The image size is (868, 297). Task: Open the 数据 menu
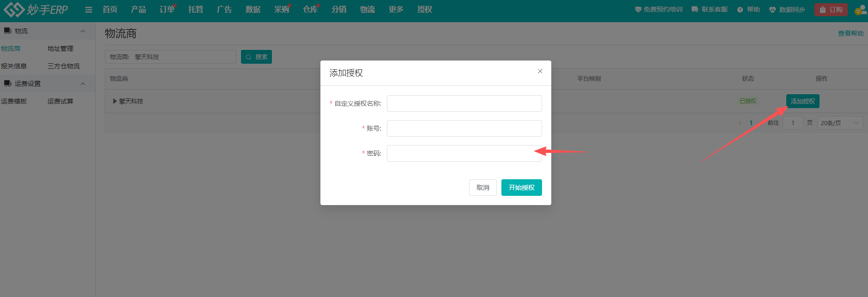click(x=253, y=9)
